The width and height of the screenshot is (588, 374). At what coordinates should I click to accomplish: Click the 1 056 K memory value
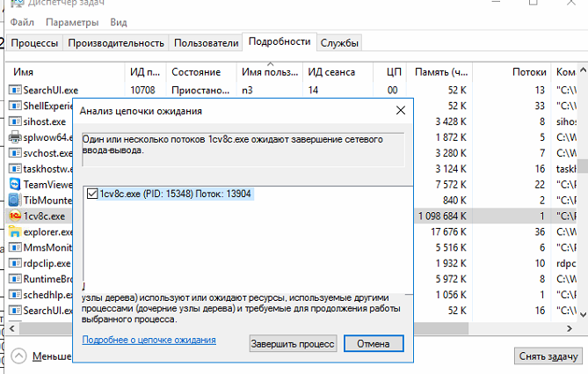coord(451,295)
